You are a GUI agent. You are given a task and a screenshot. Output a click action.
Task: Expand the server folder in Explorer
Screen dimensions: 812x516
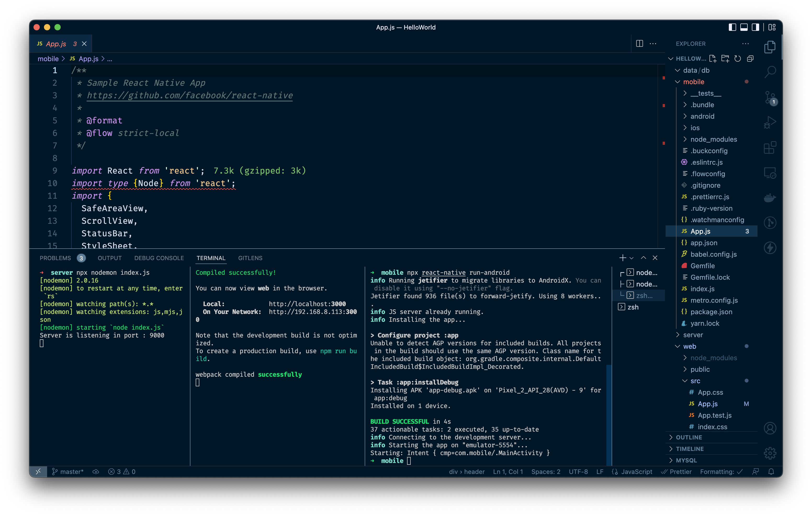693,335
